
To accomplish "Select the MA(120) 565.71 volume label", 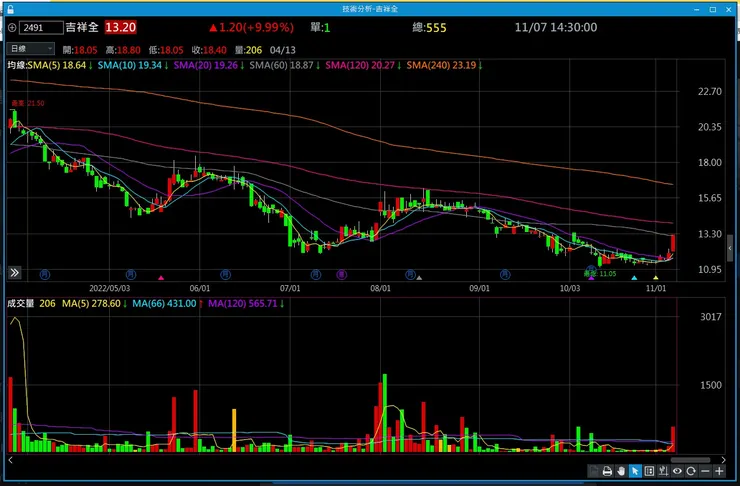I will [x=243, y=303].
